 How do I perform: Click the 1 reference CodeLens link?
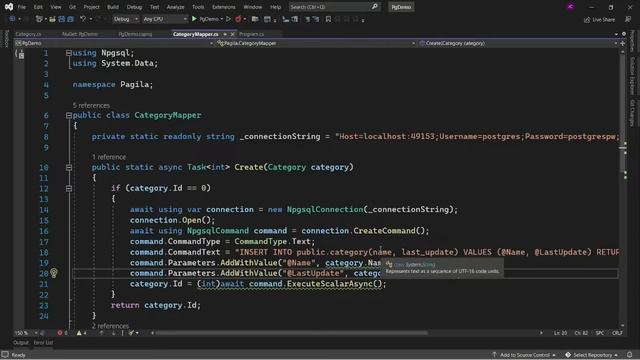[109, 157]
